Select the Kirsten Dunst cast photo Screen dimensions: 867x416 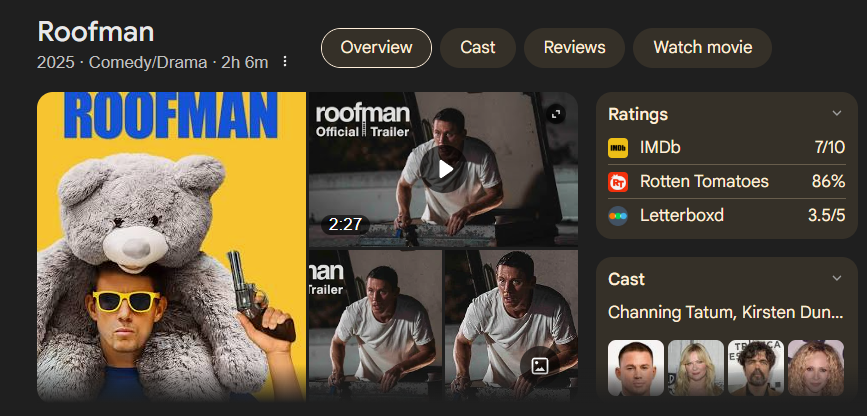[x=696, y=368]
